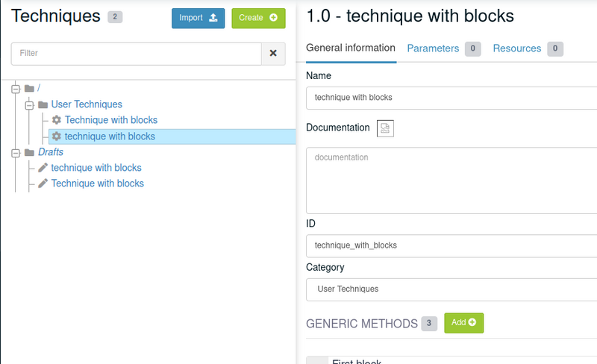Click pencil icon of draft technique with blocks
Viewport: 597px width, 364px height.
click(43, 168)
